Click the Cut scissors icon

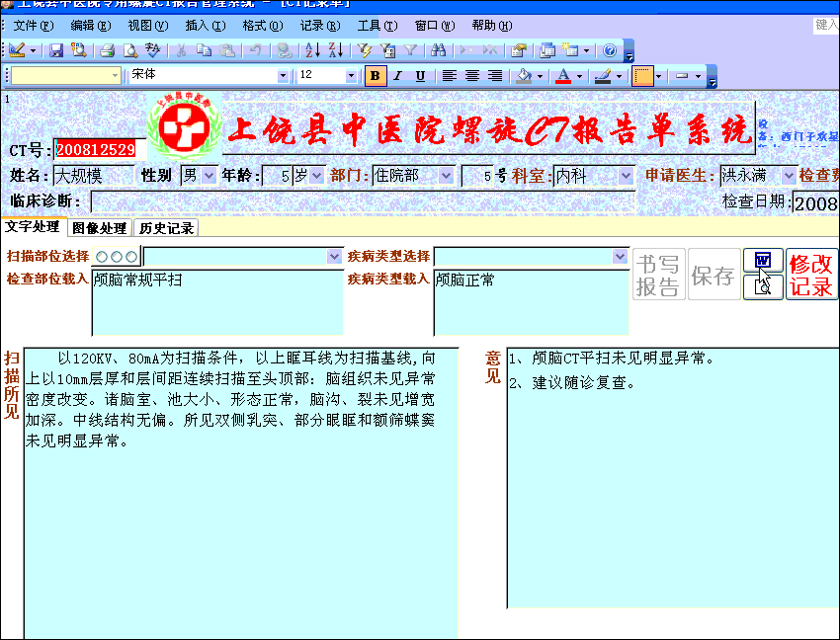(x=181, y=50)
